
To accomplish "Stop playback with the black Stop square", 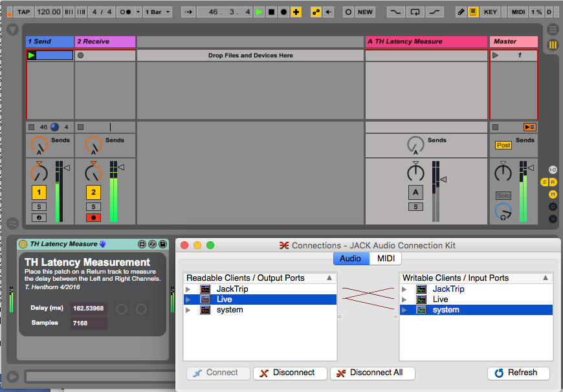I will pos(271,12).
